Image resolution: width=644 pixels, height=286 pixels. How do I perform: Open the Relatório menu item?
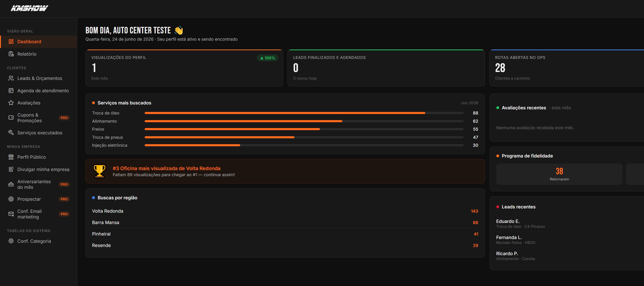[x=39, y=54]
